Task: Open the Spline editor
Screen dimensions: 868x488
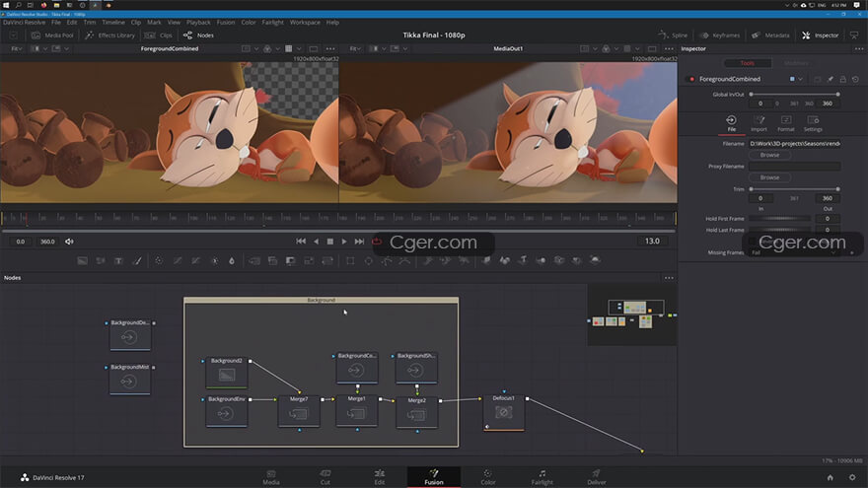Action: (x=673, y=35)
